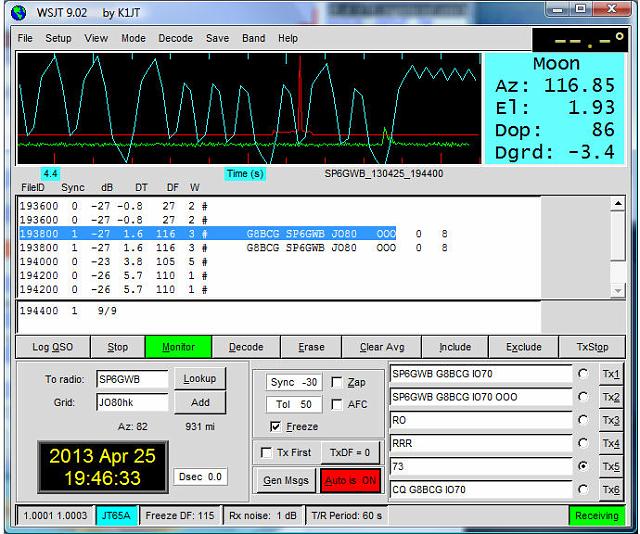Click the TxDF = 0 button

click(350, 453)
